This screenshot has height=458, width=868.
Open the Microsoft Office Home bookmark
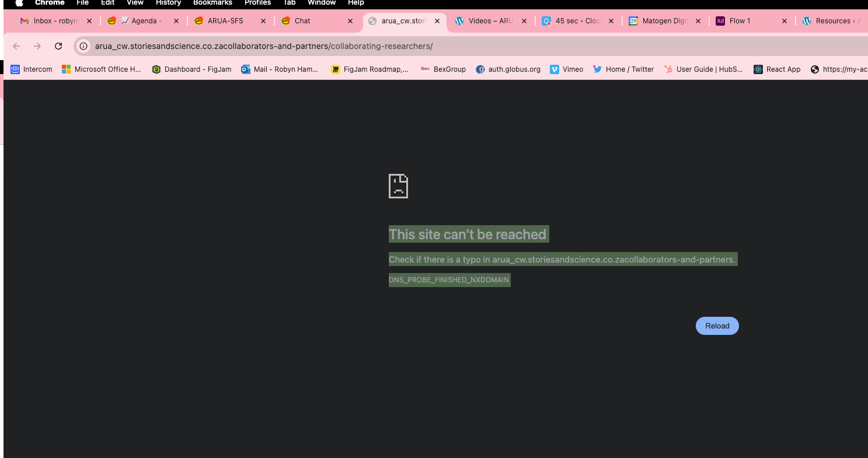coord(102,69)
